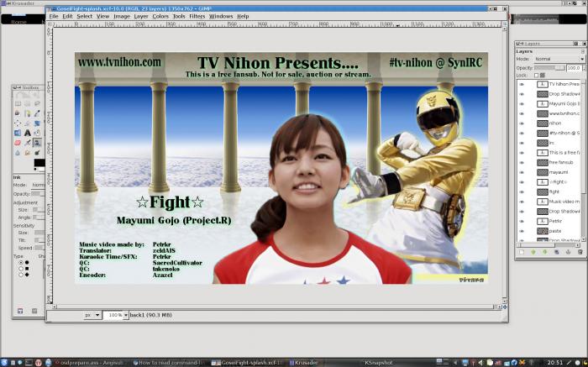Choose diamond ink type radio button
Image resolution: width=588 pixels, height=367 pixels.
21,275
